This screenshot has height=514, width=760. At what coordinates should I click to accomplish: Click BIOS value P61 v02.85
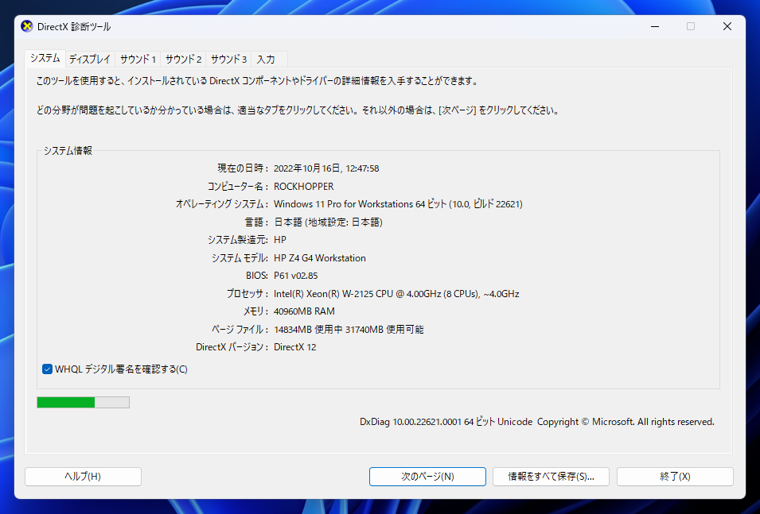pyautogui.click(x=296, y=275)
